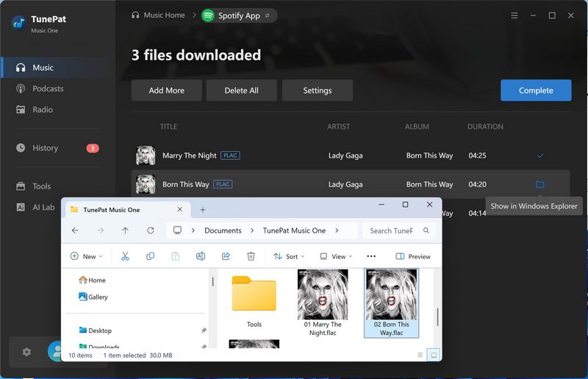Click Show in Windows Explorer folder icon
The height and width of the screenshot is (379, 588).
539,184
